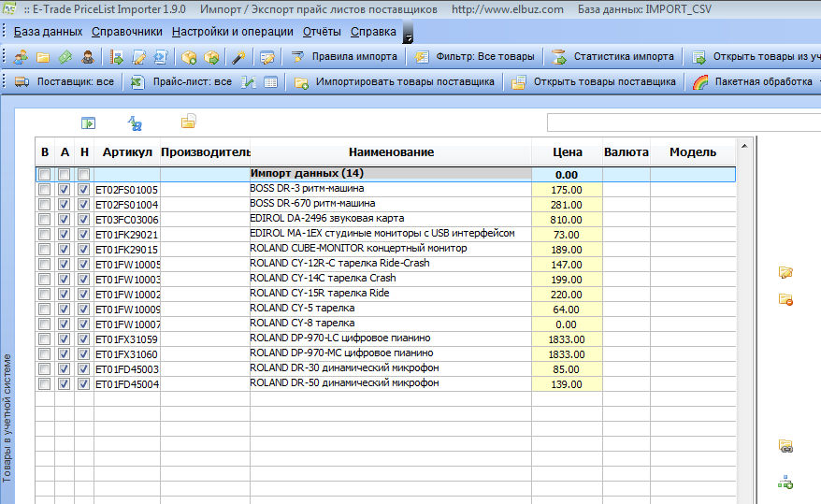Viewport: 821px width, 504px height.
Task: Choose supplier via Поставщик: все
Action: click(x=65, y=81)
